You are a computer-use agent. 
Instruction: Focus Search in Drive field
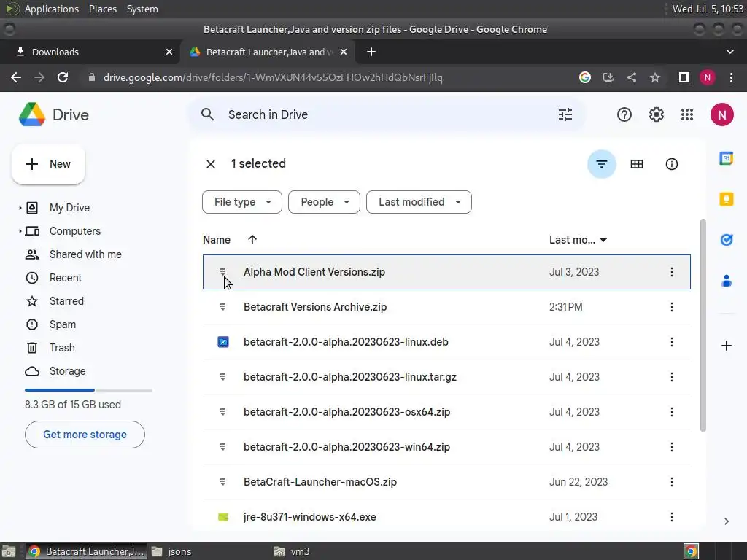click(x=387, y=114)
